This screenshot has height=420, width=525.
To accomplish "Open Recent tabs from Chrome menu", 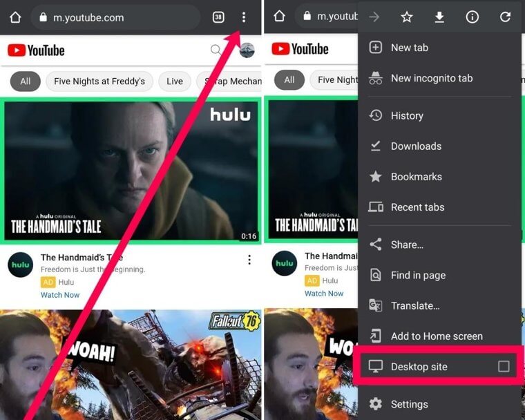I will (x=439, y=207).
